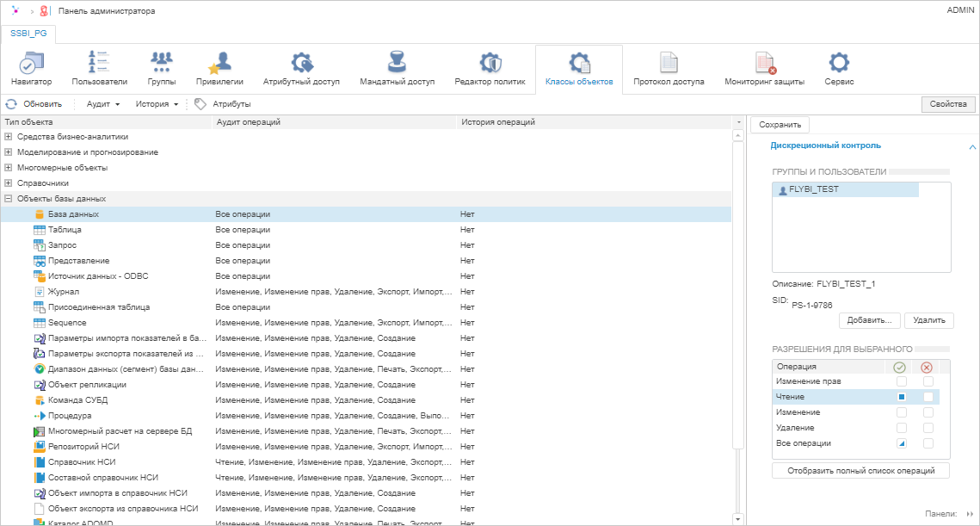Open the Protection monitoring icon
The height and width of the screenshot is (526, 980).
pyautogui.click(x=764, y=64)
